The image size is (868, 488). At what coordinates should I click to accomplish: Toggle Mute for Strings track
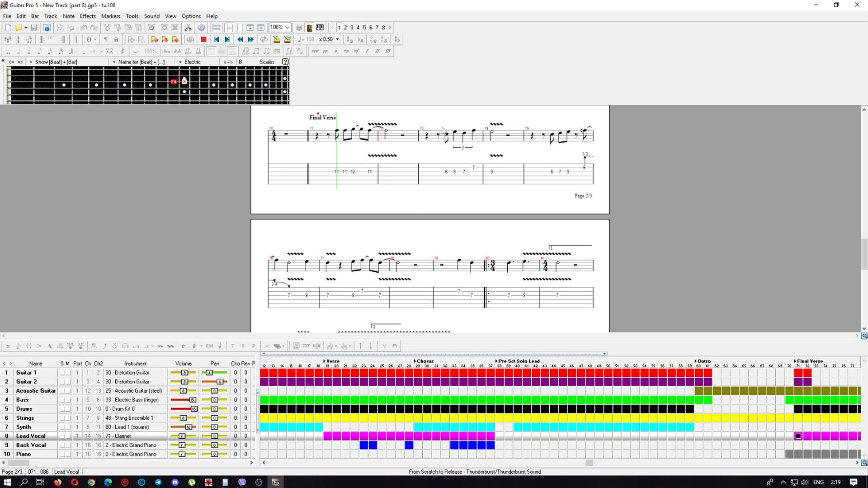tap(68, 418)
